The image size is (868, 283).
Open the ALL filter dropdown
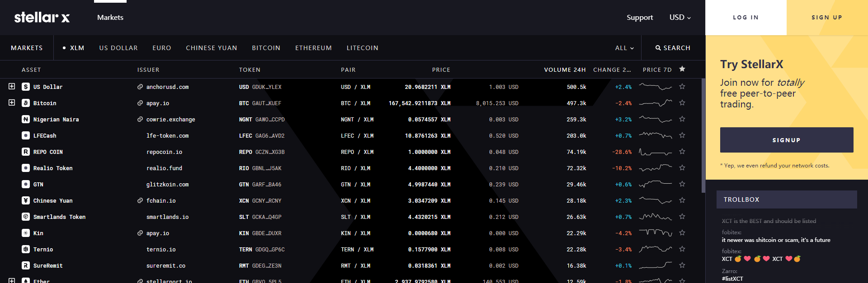pos(624,48)
